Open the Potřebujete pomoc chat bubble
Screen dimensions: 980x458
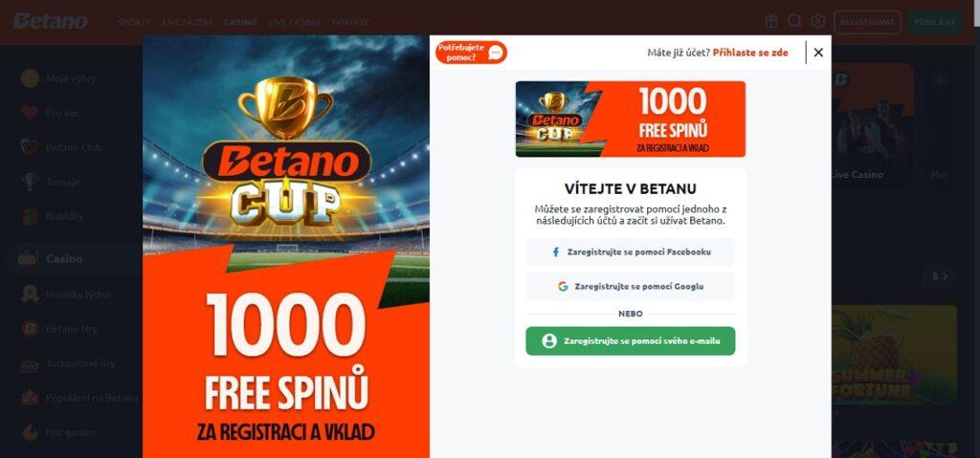tap(471, 53)
